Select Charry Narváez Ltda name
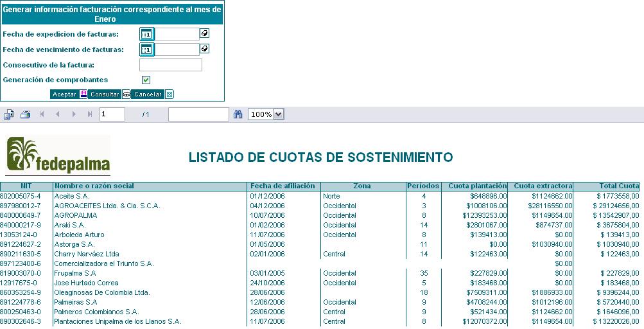The height and width of the screenshot is (329, 644). pos(87,254)
